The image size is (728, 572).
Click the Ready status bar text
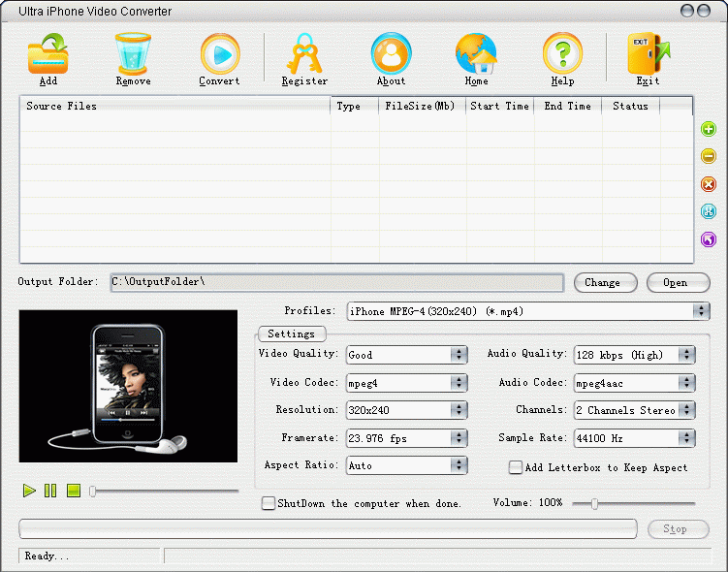point(47,556)
